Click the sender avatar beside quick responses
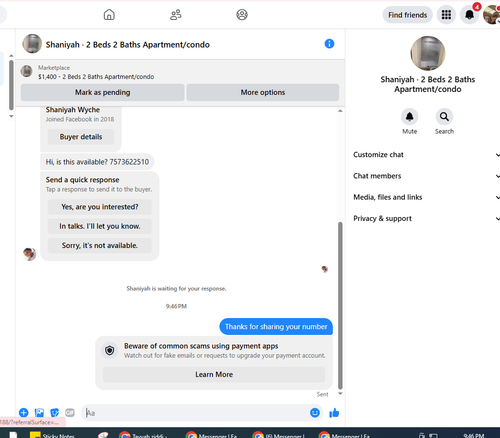This screenshot has height=438, width=500. pos(29,254)
